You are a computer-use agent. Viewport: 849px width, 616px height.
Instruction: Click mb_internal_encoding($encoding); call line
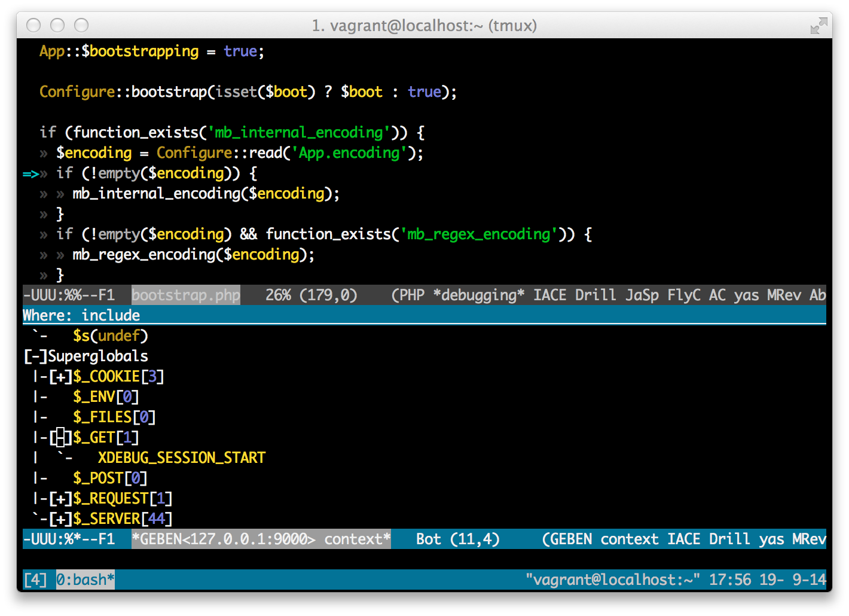coord(206,194)
